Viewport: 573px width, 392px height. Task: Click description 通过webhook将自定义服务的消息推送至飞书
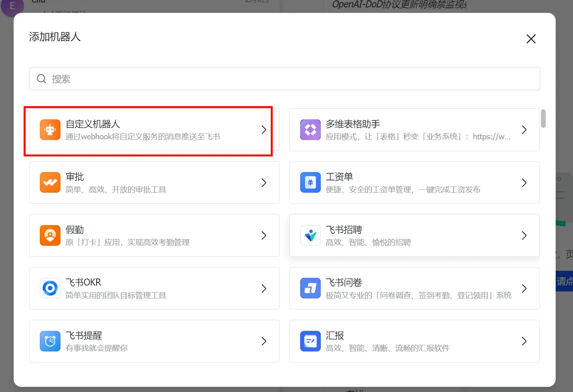pyautogui.click(x=143, y=137)
